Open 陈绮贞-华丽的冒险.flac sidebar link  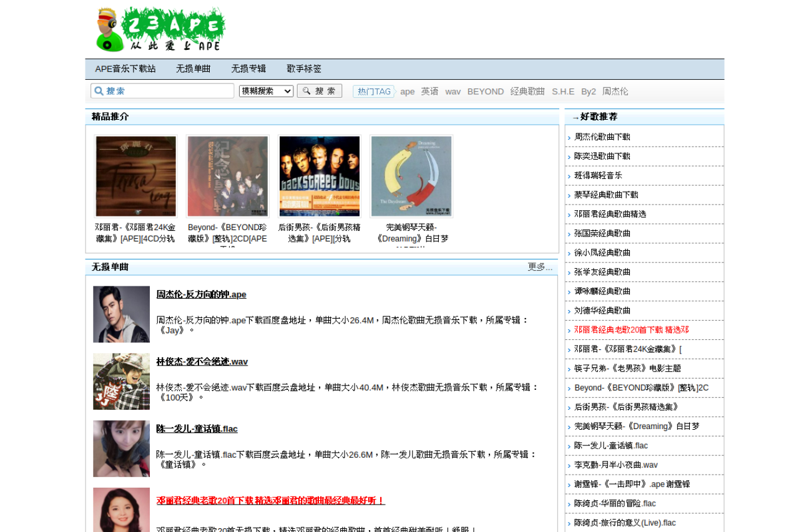click(x=615, y=505)
